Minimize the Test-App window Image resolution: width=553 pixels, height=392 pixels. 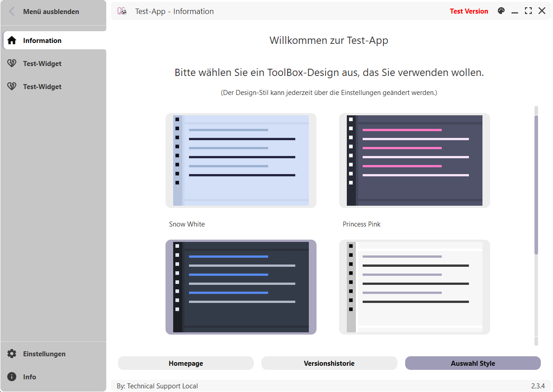tap(515, 12)
